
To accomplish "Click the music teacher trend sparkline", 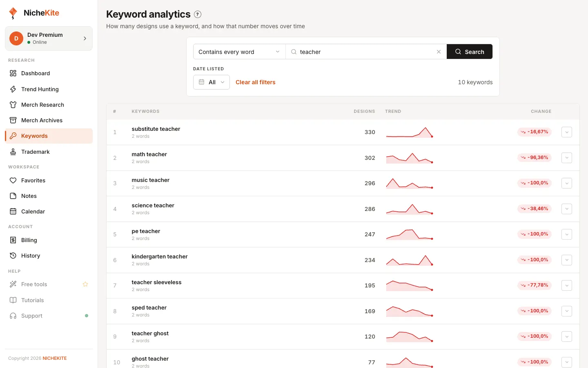I will point(409,183).
